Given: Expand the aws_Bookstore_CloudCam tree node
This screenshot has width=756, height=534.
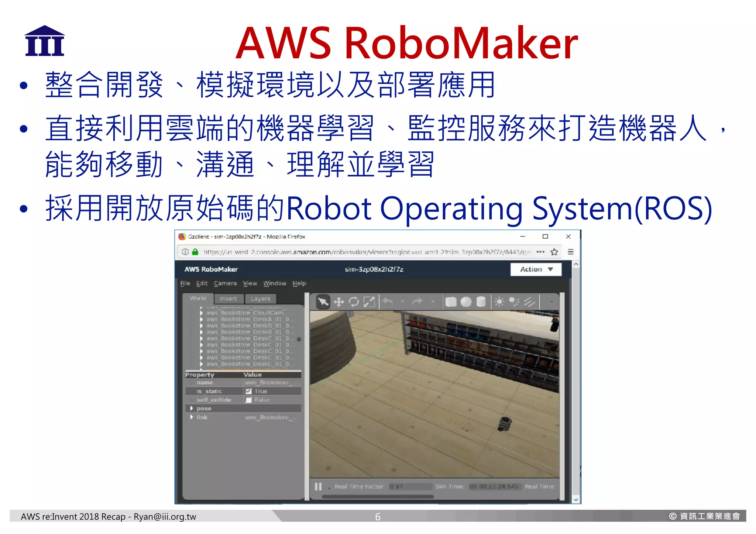Looking at the screenshot, I should coord(201,313).
